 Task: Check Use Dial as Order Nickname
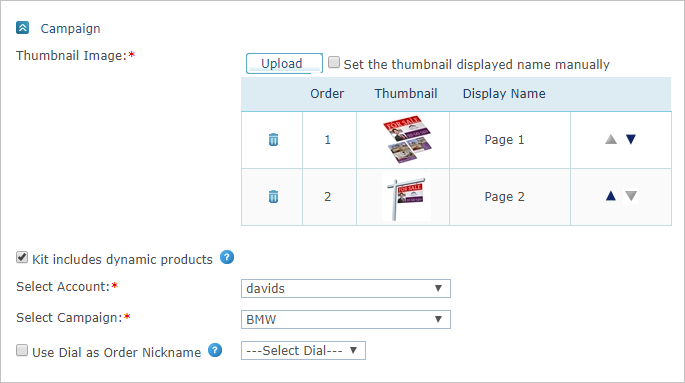[x=22, y=350]
